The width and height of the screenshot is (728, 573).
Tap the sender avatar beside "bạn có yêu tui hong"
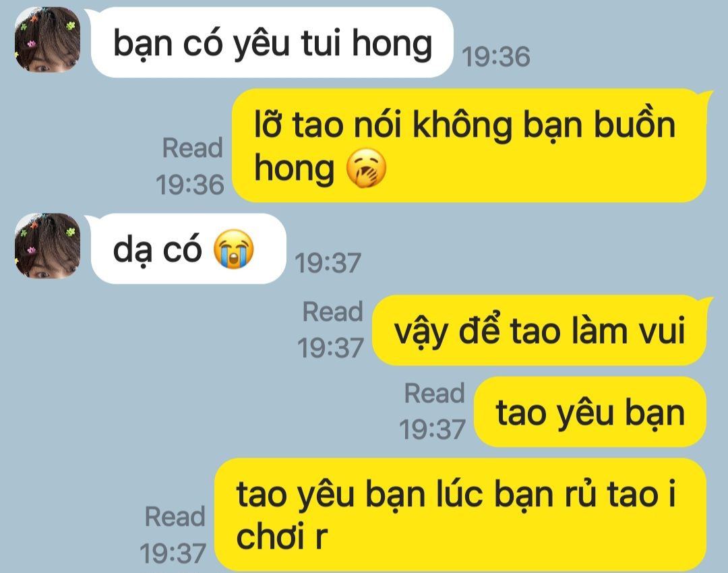point(48,40)
